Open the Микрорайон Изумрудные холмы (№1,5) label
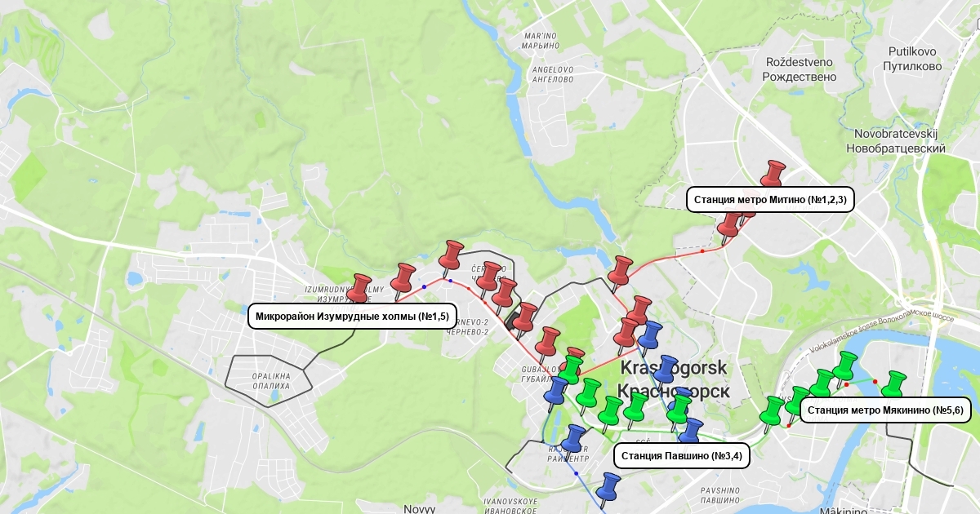This screenshot has width=980, height=514. coord(351,317)
